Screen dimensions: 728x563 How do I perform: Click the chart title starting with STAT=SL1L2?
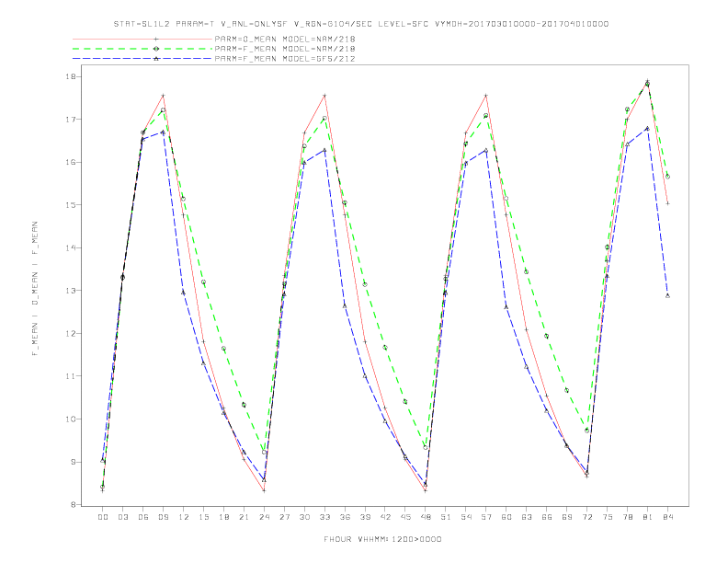coord(361,24)
